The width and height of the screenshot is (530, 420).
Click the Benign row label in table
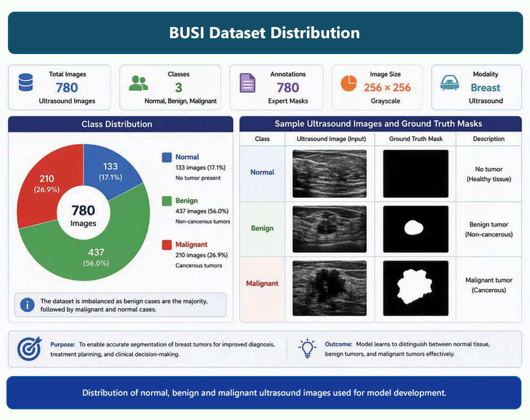coord(262,228)
